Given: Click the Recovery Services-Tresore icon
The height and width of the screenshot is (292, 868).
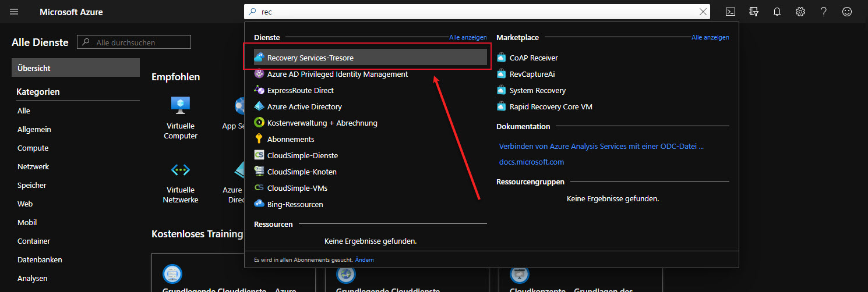Looking at the screenshot, I should pyautogui.click(x=260, y=58).
